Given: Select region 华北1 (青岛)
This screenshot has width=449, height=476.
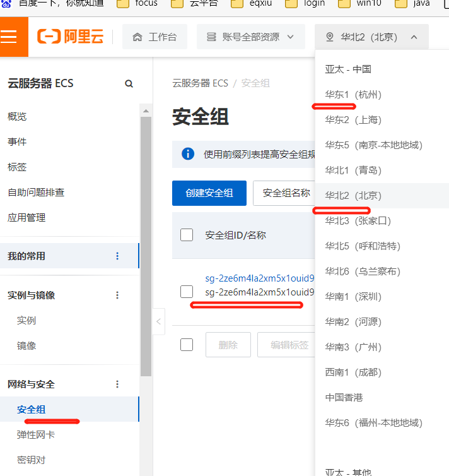Looking at the screenshot, I should [353, 170].
